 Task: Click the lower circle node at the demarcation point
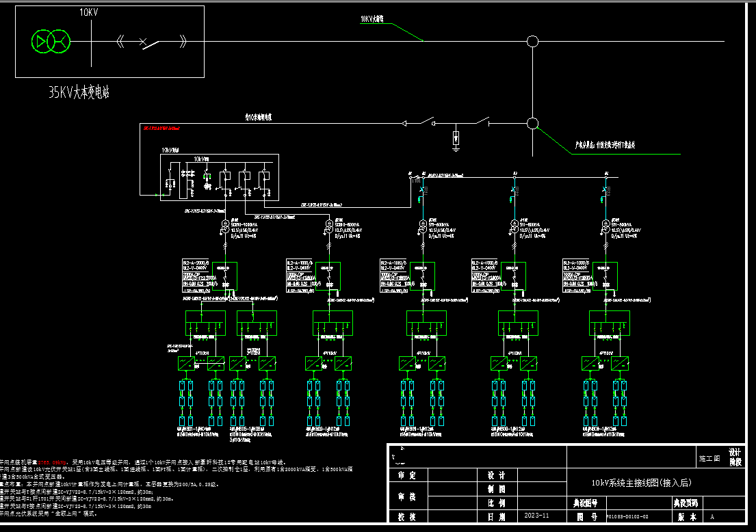(532, 123)
